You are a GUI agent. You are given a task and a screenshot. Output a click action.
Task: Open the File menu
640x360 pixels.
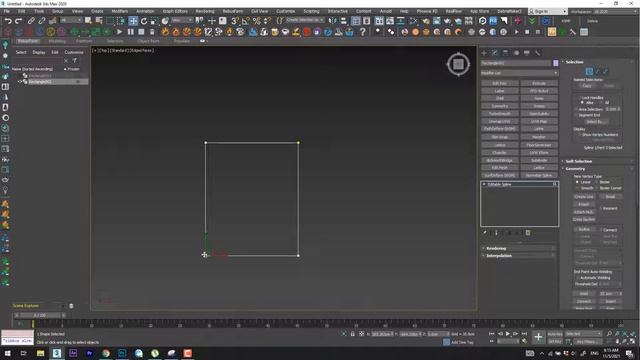click(x=7, y=11)
